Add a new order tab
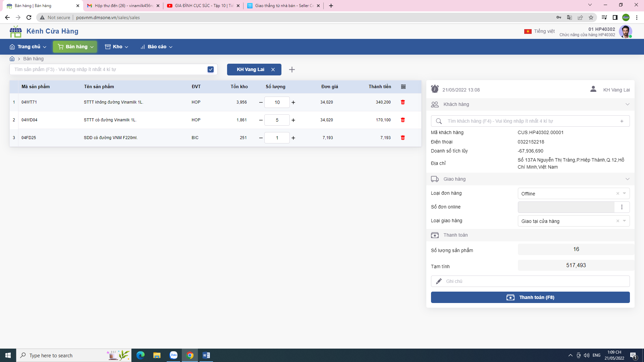 pos(292,69)
